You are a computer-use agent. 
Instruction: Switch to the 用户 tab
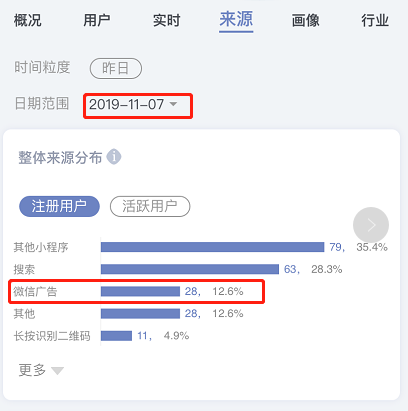[97, 21]
